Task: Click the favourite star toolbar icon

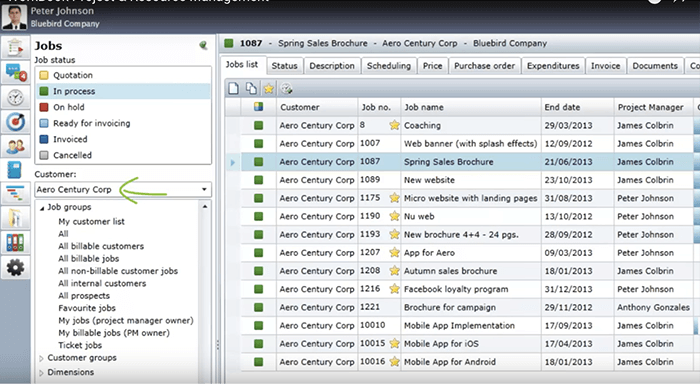Action: (x=269, y=88)
